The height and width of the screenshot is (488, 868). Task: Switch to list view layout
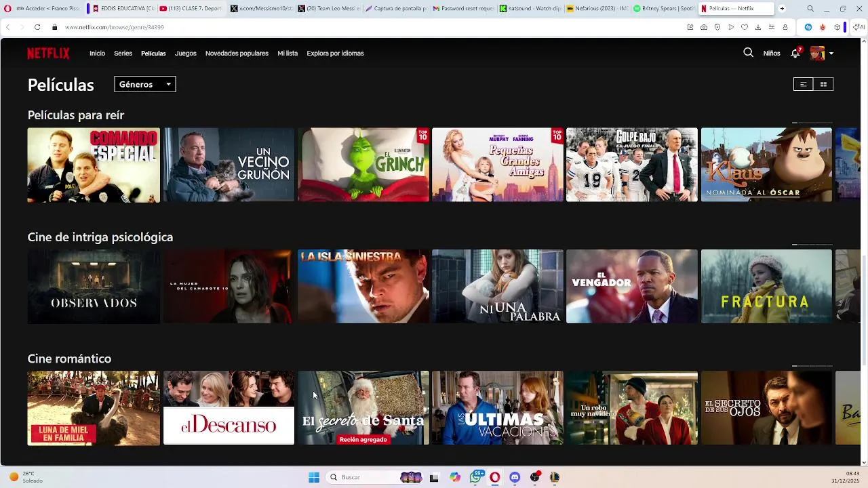[803, 84]
